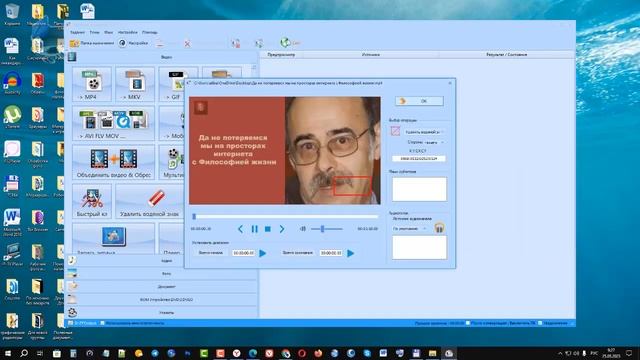Select the -> MP4 conversion tile
Screen dimensions: 640x360
pos(92,84)
